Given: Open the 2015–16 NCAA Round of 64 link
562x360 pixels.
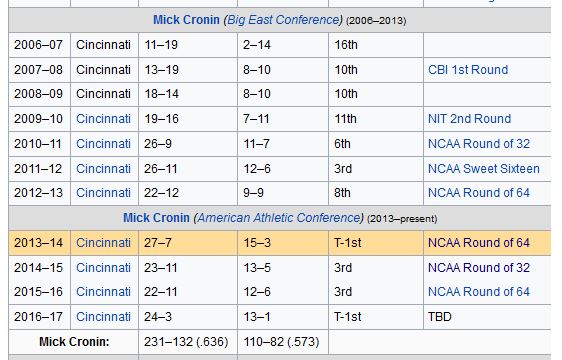Looking at the screenshot, I should [x=479, y=292].
